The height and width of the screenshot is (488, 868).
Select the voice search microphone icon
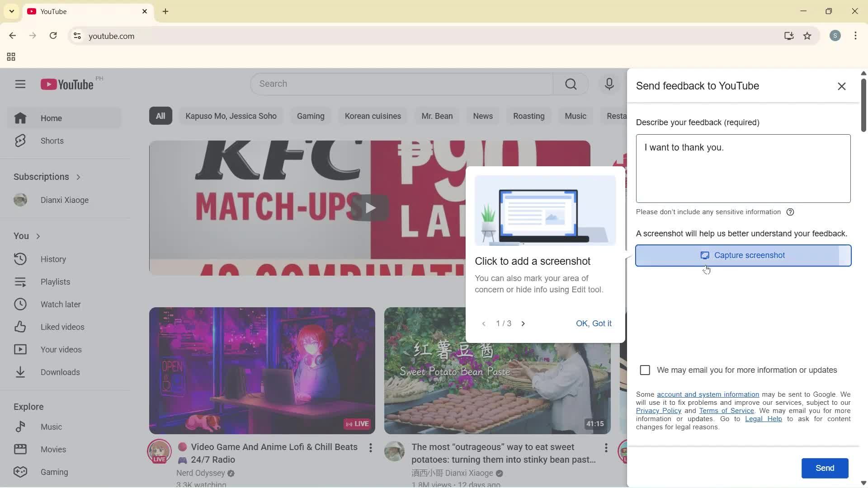pos(609,84)
